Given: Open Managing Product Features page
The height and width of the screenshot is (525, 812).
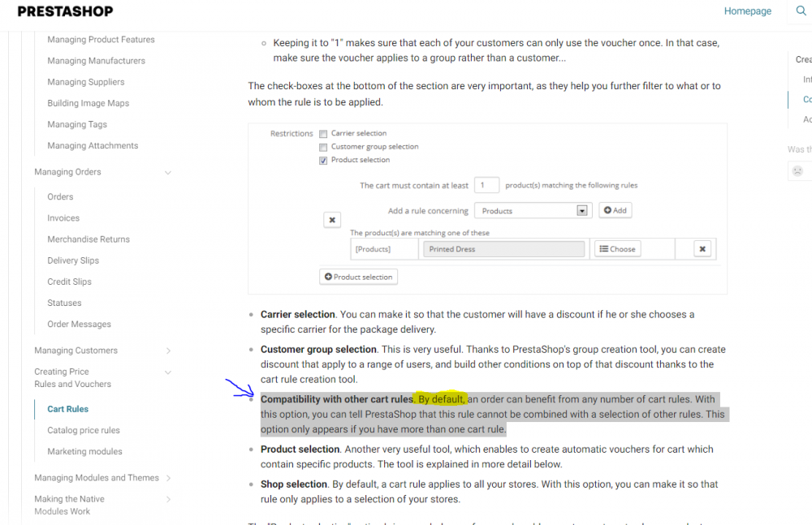Looking at the screenshot, I should pos(101,39).
